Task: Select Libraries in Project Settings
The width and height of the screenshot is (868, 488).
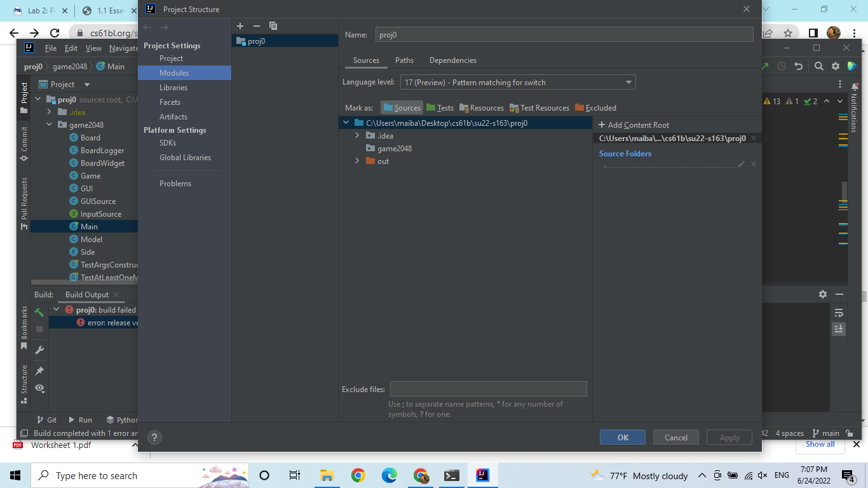Action: click(173, 88)
